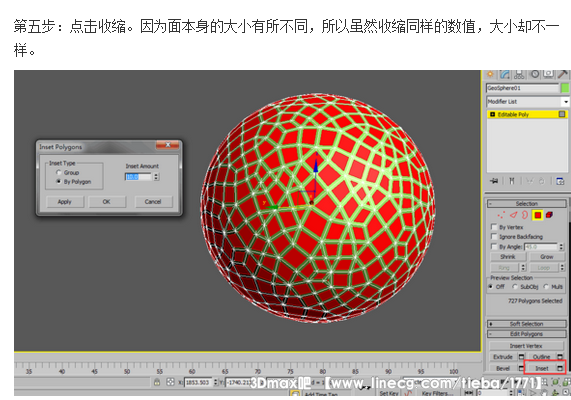Click the By Angle value field

pyautogui.click(x=541, y=247)
